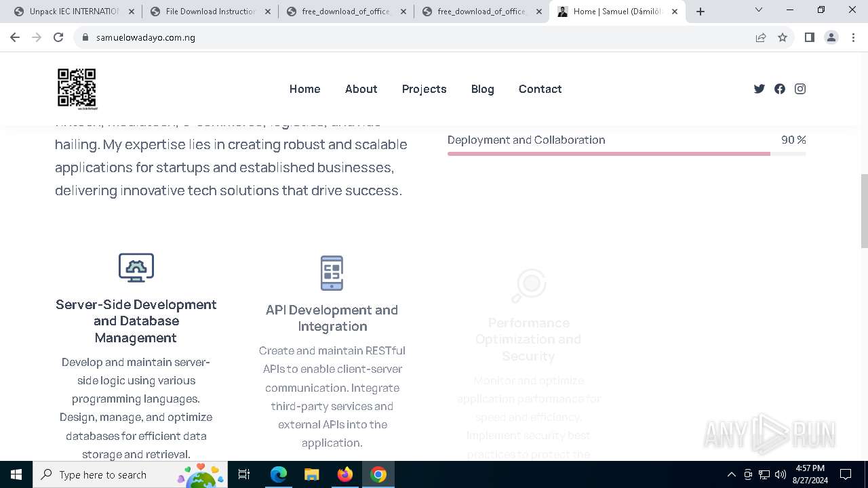
Task: Open the notification center
Action: [846, 474]
